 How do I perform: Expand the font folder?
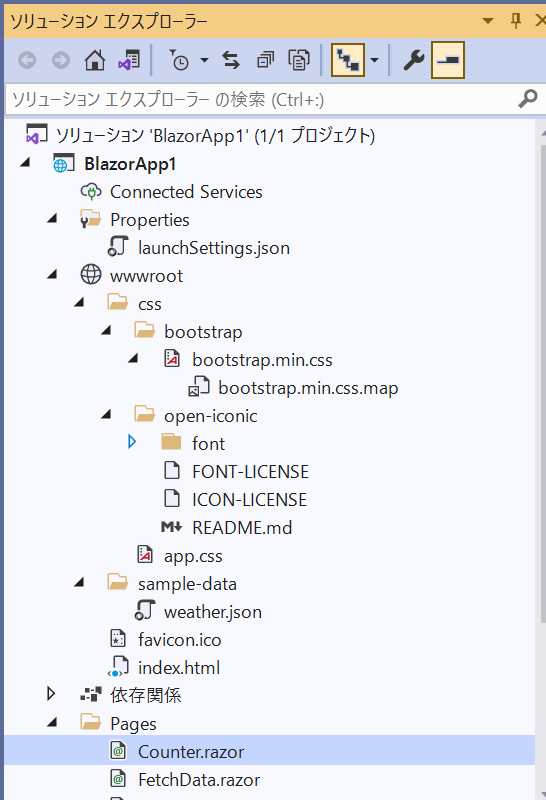132,442
